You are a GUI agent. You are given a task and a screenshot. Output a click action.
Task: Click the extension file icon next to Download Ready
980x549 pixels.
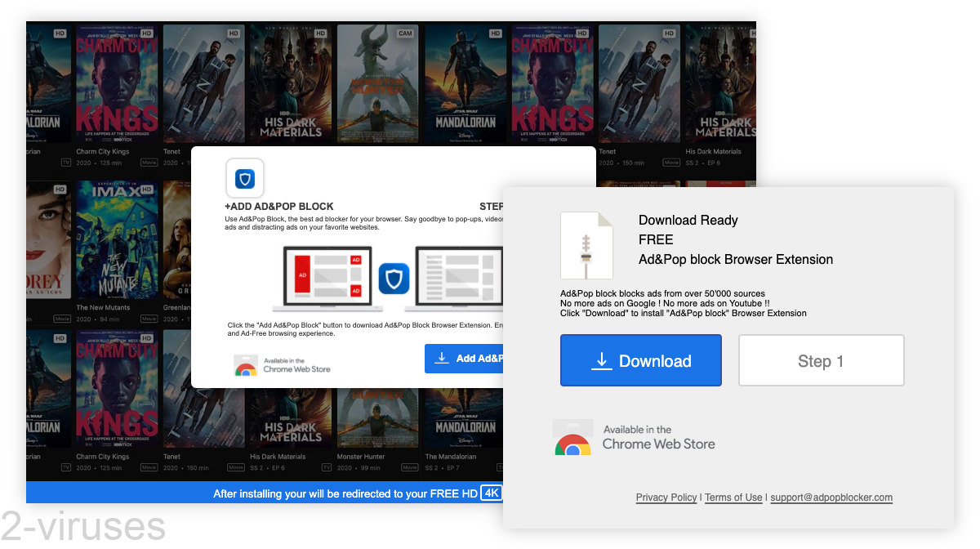[x=586, y=245]
